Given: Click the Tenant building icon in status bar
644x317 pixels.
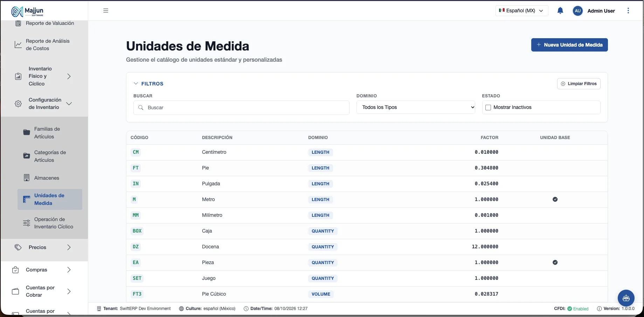Looking at the screenshot, I should click(99, 309).
